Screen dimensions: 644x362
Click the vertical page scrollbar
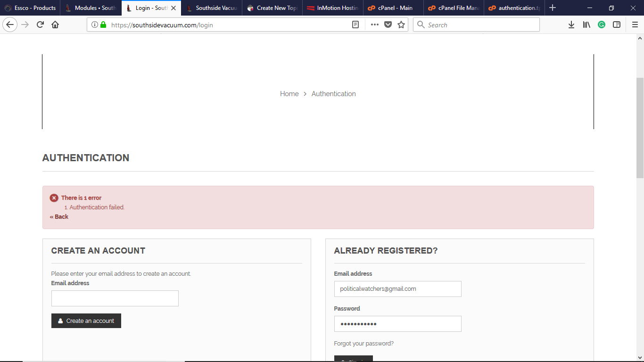pos(640,127)
